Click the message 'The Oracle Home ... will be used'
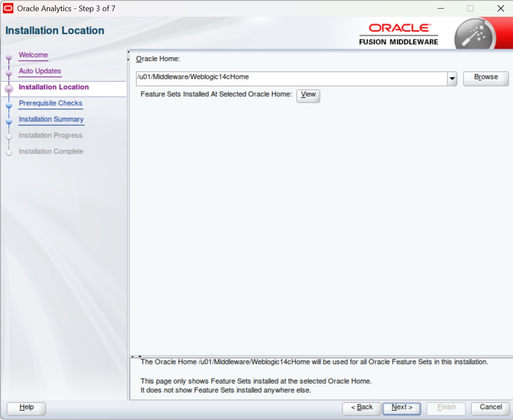Viewport: 513px width, 420px height. [314, 362]
